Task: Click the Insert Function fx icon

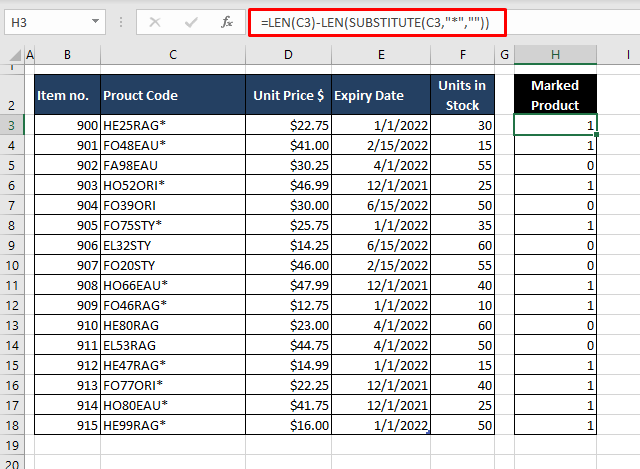Action: [x=227, y=22]
